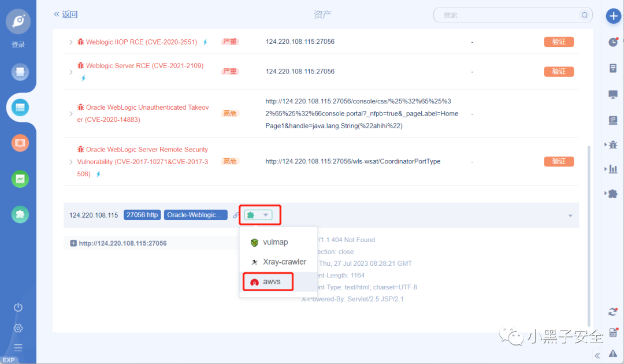Verify CVE-2017-10271 with 验证 button
Screen dimensions: 624x364
pos(559,162)
